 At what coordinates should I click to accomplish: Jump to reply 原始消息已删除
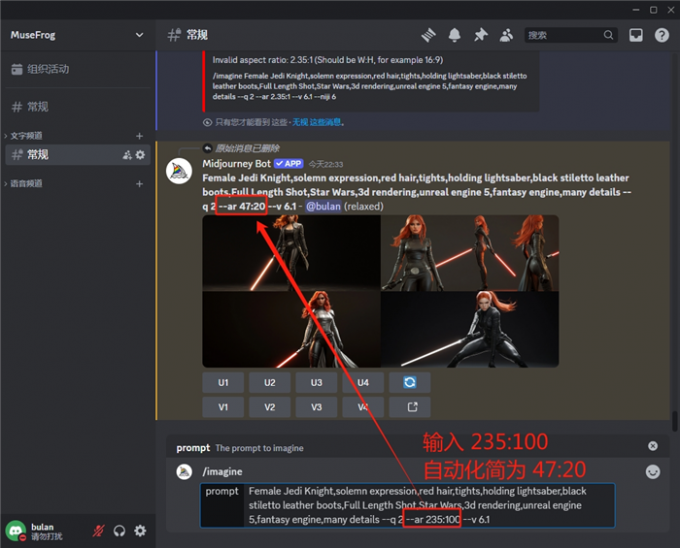point(248,148)
